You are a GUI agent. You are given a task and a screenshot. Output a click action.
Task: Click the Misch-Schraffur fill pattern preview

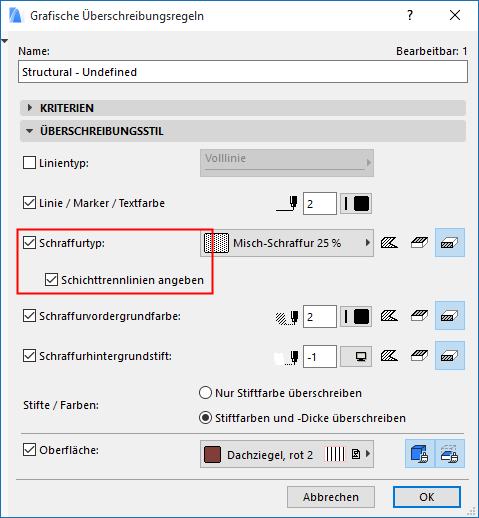pyautogui.click(x=216, y=243)
